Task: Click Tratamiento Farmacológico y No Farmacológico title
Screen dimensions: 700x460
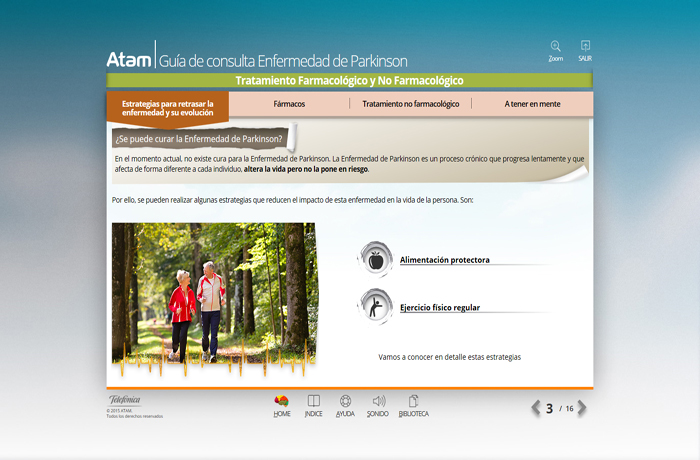Action: pos(350,80)
